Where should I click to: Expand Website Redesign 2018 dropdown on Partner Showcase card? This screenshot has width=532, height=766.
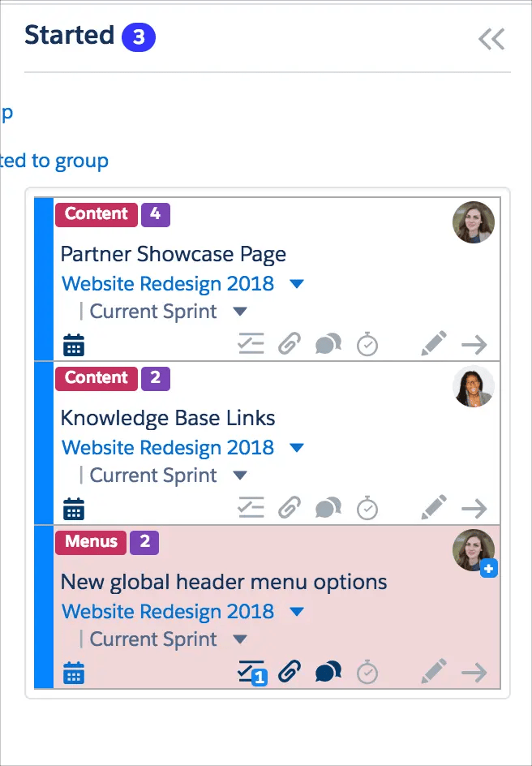(297, 284)
